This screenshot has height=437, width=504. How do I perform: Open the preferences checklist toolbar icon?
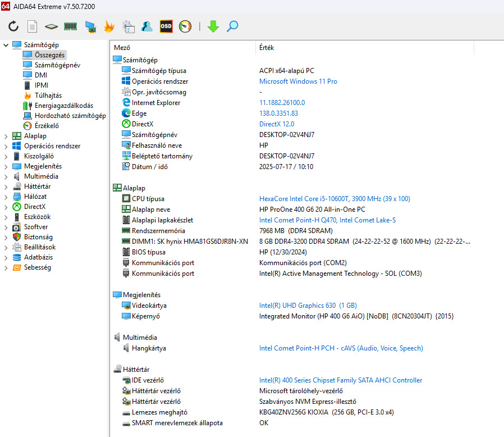[x=129, y=26]
